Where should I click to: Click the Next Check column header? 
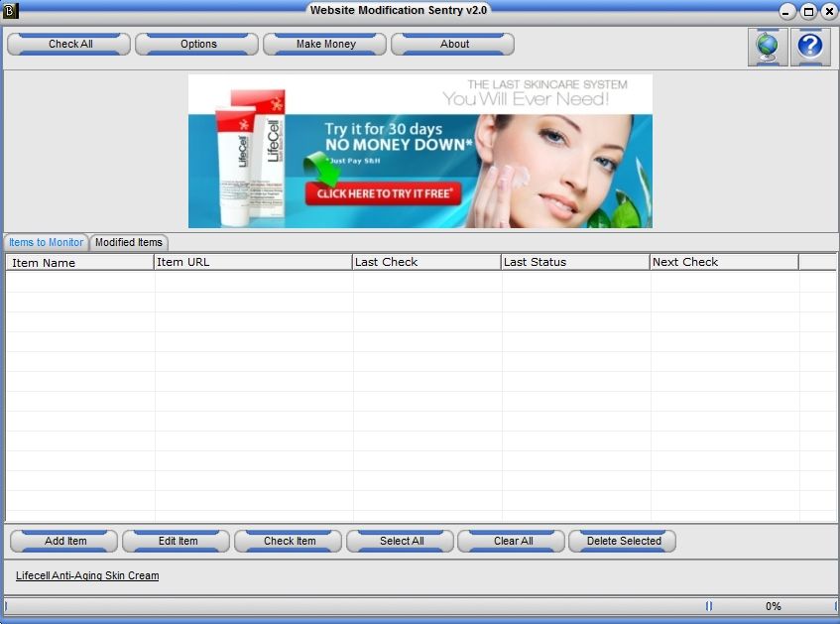(x=724, y=262)
